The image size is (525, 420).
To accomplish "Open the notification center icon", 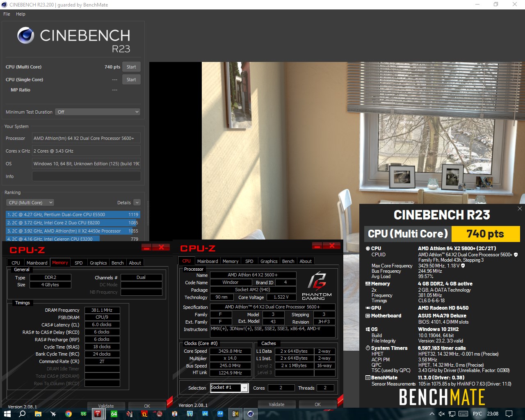I will pos(509,414).
